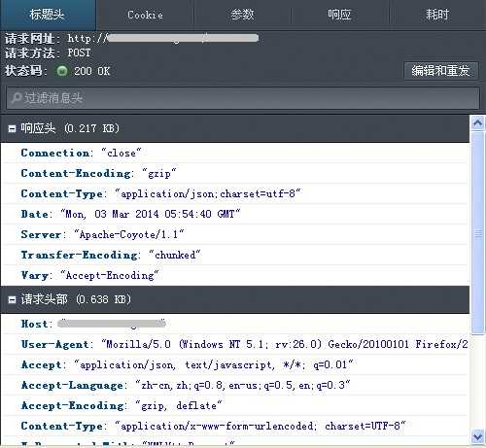Click the 编辑和重发 button
The width and height of the screenshot is (486, 448).
pyautogui.click(x=441, y=70)
